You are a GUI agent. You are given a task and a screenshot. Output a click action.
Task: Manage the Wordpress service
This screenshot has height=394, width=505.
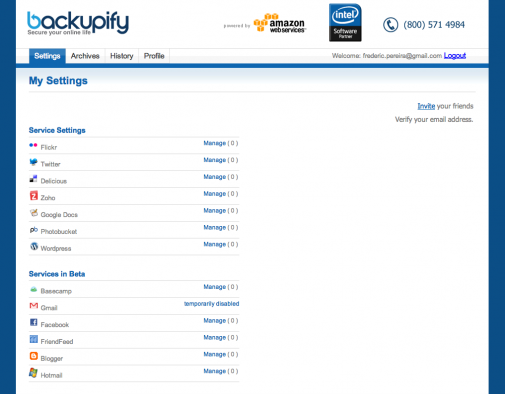(215, 244)
